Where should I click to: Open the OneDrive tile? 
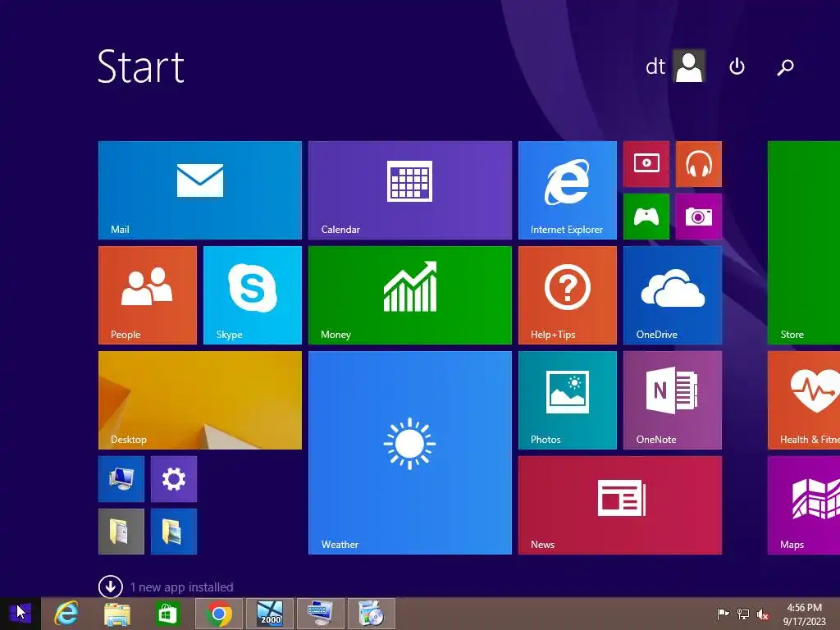(673, 295)
